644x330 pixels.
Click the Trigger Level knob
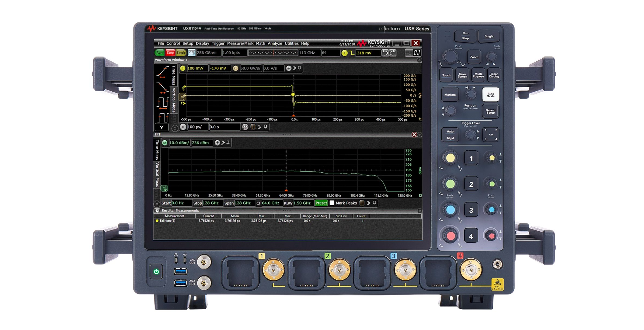click(x=471, y=134)
